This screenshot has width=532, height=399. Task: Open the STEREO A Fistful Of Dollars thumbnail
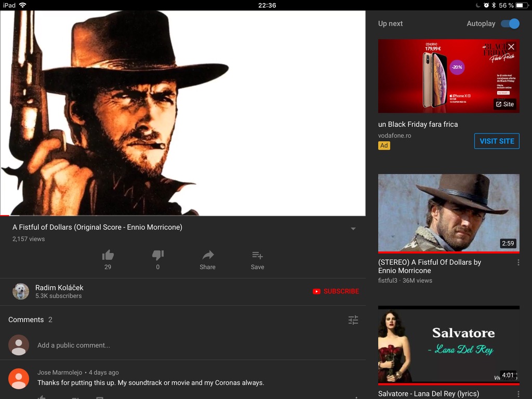click(448, 214)
